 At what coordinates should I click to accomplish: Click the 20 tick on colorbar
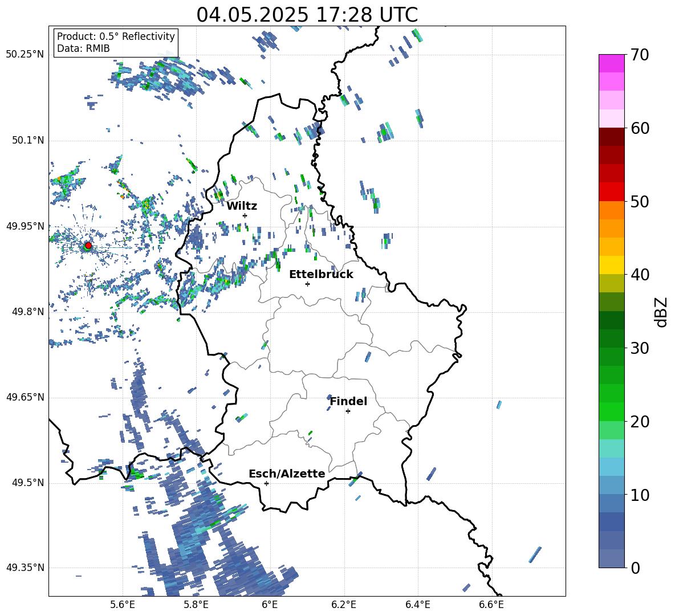(x=639, y=422)
